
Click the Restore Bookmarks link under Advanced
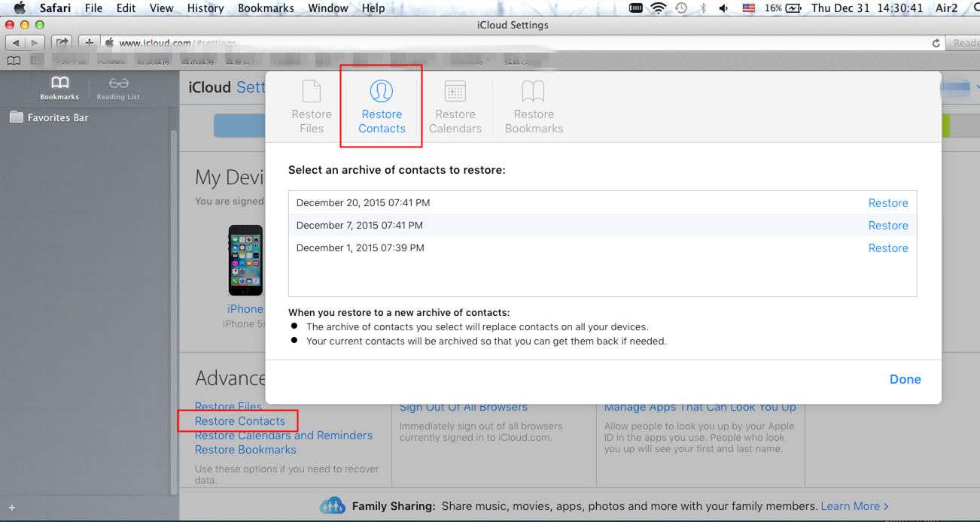click(245, 450)
